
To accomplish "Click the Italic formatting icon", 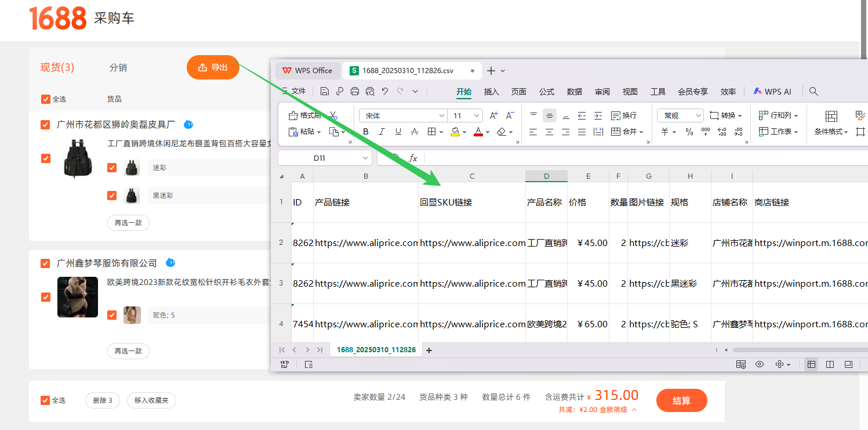I will pos(382,132).
